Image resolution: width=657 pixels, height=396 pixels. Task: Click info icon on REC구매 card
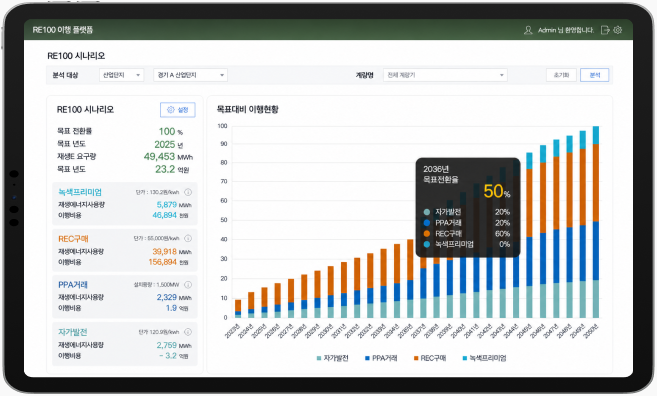(188, 238)
